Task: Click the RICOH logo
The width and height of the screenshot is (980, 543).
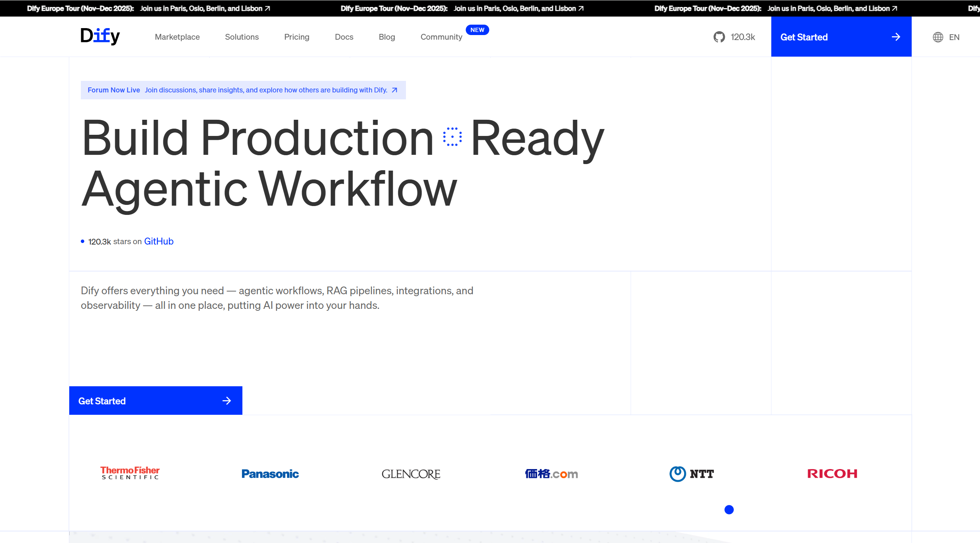Action: point(832,473)
